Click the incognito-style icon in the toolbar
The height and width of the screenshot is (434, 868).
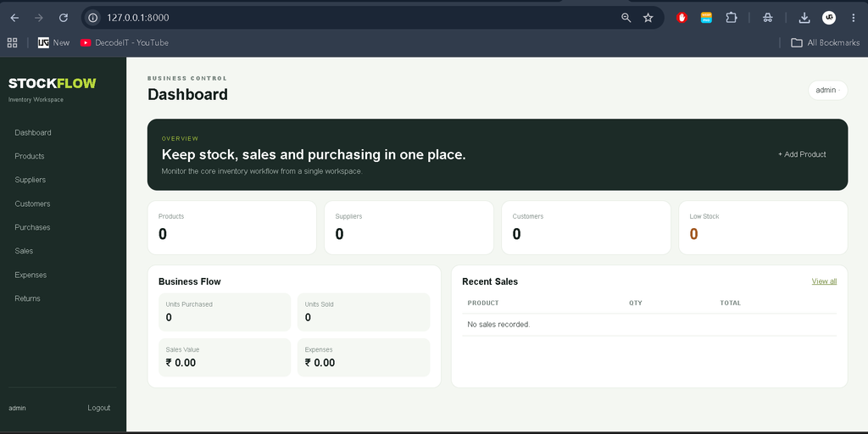767,18
